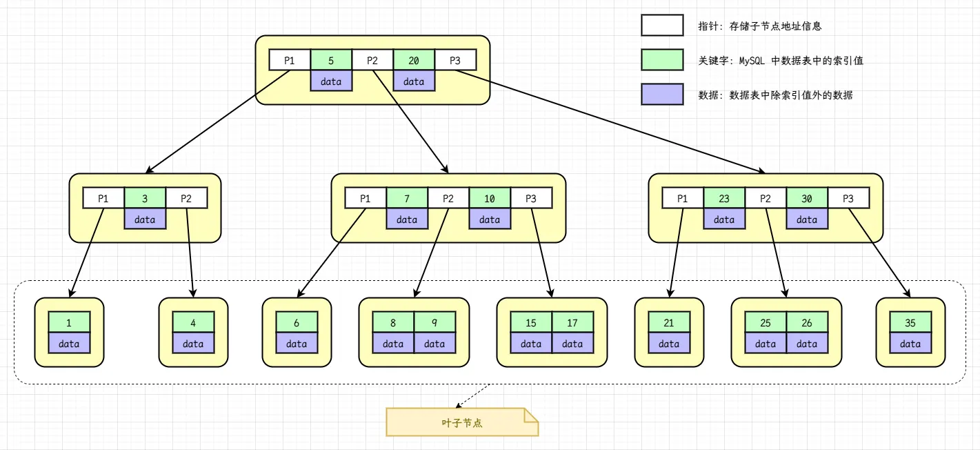Image resolution: width=980 pixels, height=450 pixels.
Task: Click the leaf node containing 25 and 26
Action: coord(786,331)
